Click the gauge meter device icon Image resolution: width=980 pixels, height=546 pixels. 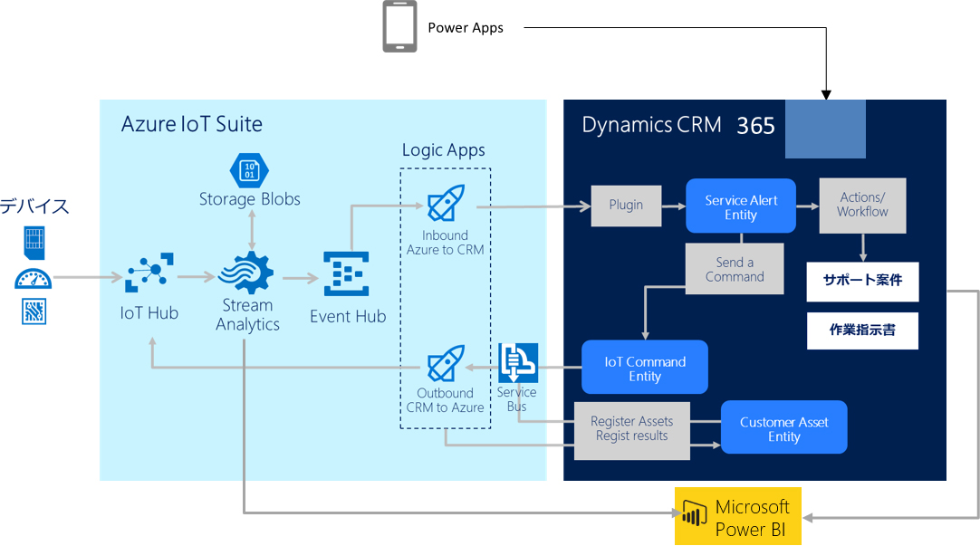(34, 279)
